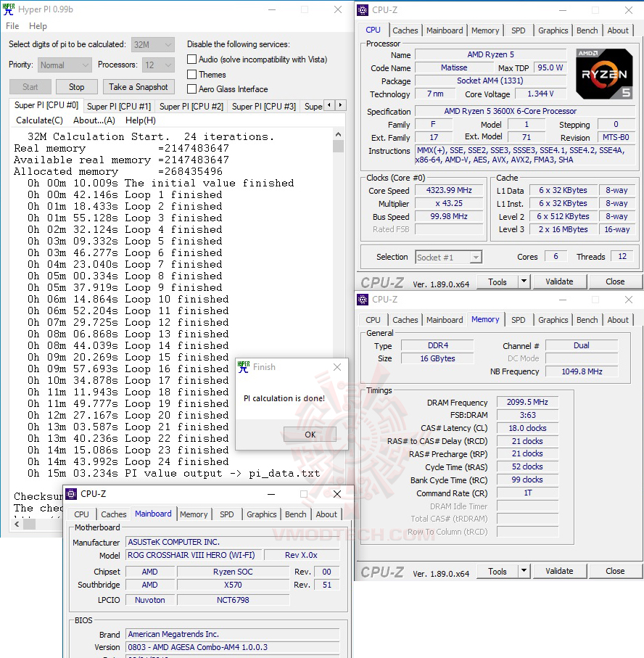Enable the Audio incompatibility checkbox
The height and width of the screenshot is (658, 644).
(x=191, y=59)
